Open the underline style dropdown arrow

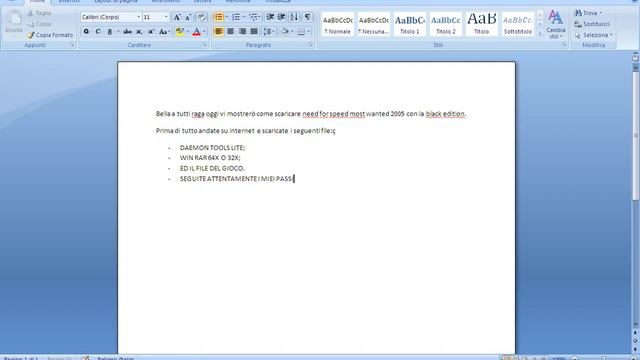(118, 31)
